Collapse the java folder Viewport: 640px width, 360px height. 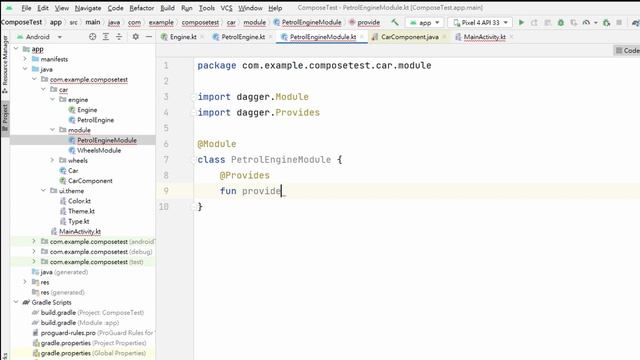[25, 69]
